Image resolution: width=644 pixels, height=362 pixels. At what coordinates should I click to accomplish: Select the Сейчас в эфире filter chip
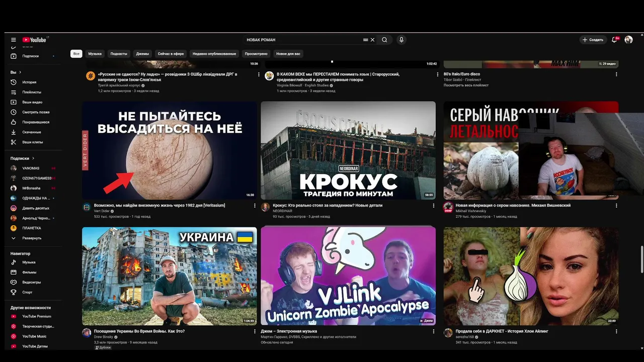click(171, 54)
